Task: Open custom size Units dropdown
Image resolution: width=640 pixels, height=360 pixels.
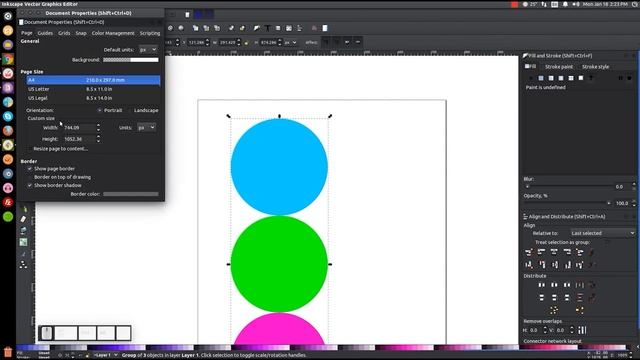Action: pyautogui.click(x=146, y=127)
